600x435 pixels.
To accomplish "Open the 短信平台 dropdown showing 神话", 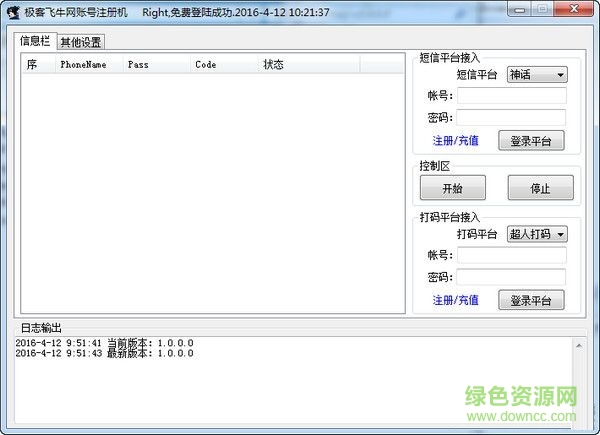I will tap(537, 75).
